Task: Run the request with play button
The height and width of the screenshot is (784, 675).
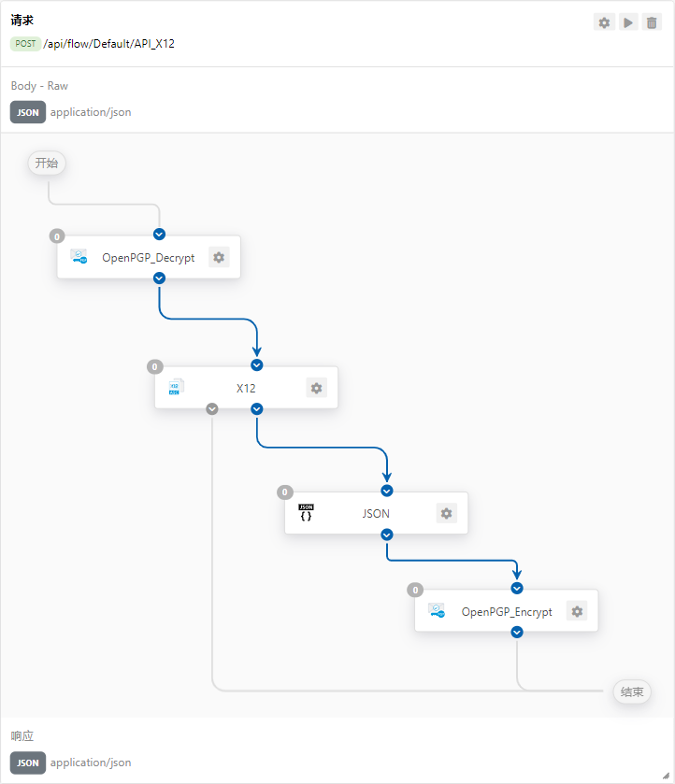Action: (x=628, y=22)
